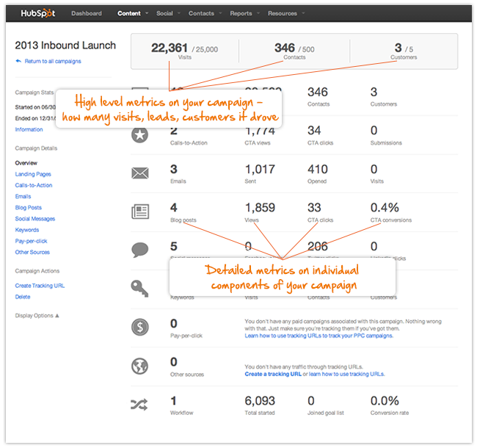Click the 1,859 blog Views value
This screenshot has width=477, height=448.
click(260, 208)
